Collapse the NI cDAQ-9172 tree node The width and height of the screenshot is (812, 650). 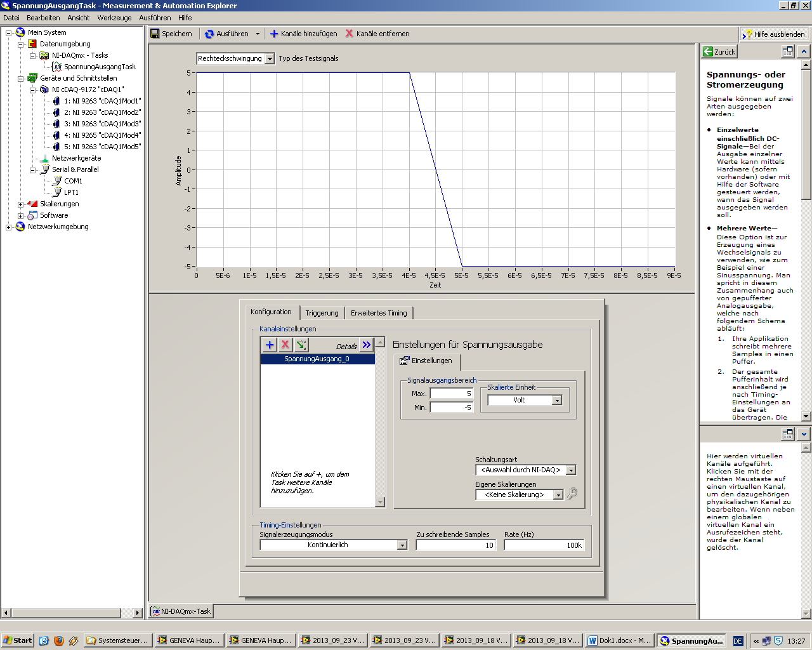(x=32, y=90)
